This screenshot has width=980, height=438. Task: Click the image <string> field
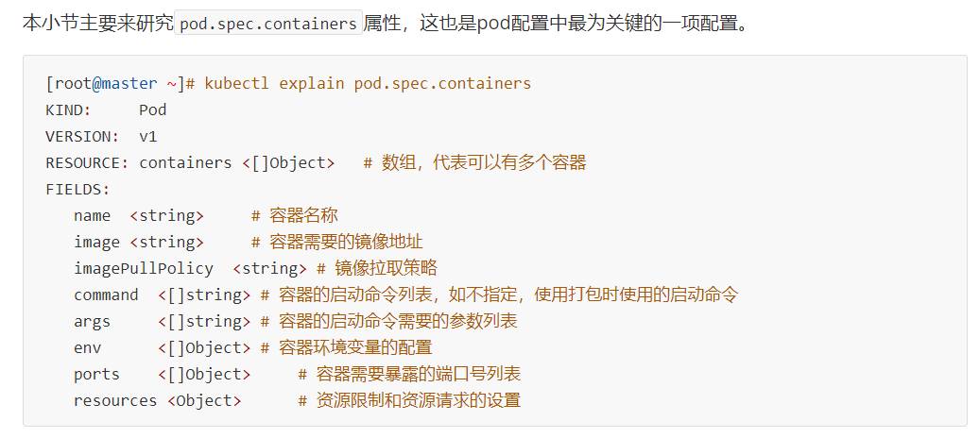(139, 242)
